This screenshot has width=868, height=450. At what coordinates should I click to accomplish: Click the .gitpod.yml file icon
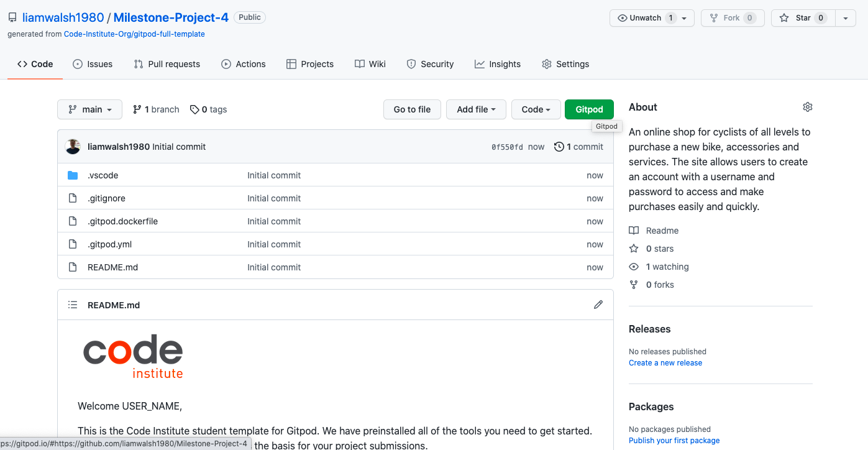[73, 244]
